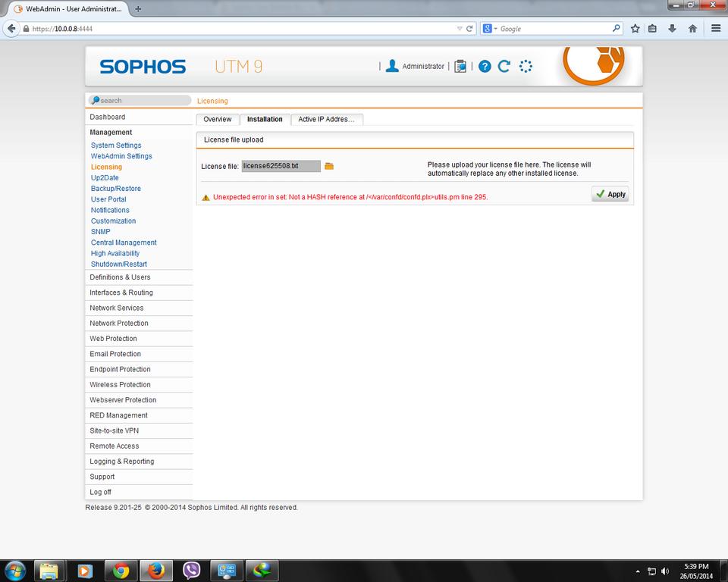Open the clipboard icon in Sophos header
Screen dimensions: 728x582
[x=460, y=67]
